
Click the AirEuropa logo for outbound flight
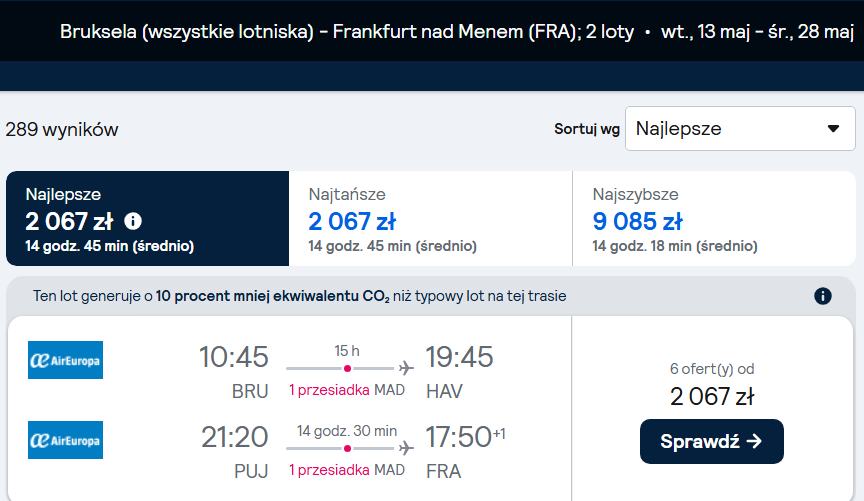pyautogui.click(x=66, y=360)
